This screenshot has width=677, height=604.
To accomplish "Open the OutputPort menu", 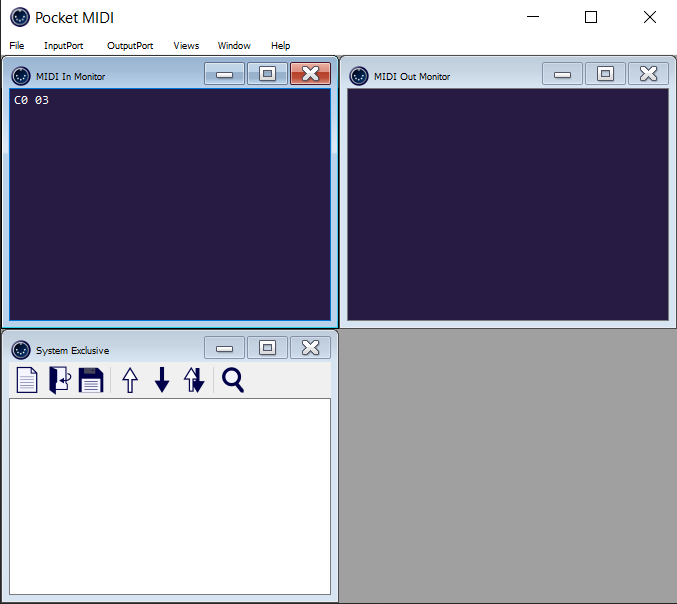I will pos(130,46).
